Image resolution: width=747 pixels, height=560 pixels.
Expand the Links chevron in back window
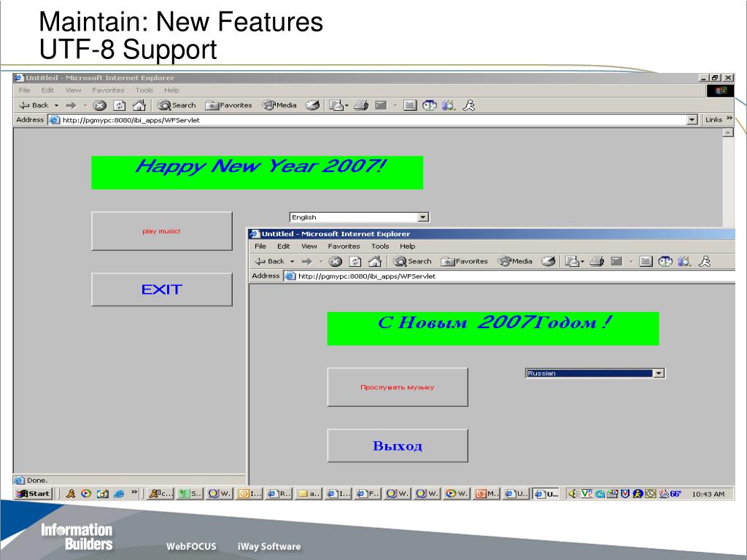729,118
